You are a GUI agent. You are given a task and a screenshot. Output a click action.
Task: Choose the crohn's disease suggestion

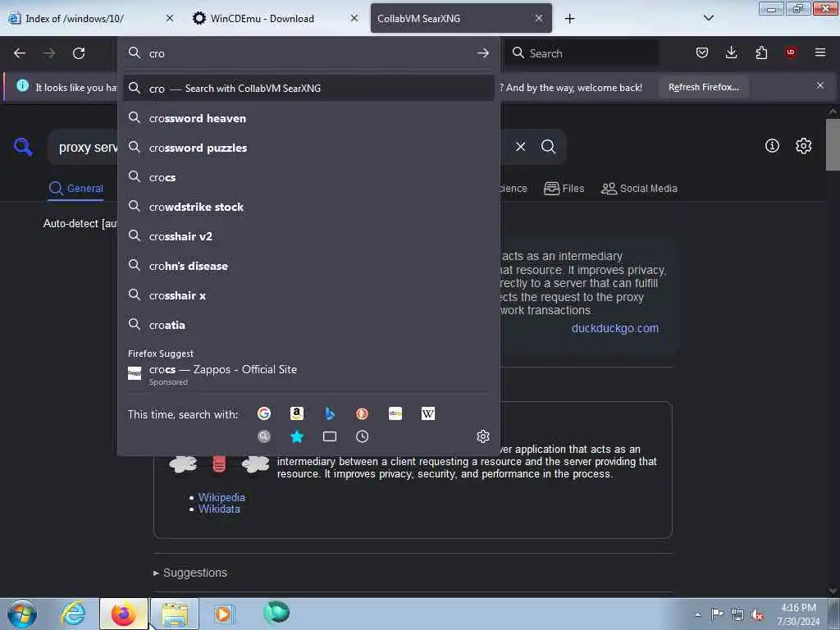(308, 265)
